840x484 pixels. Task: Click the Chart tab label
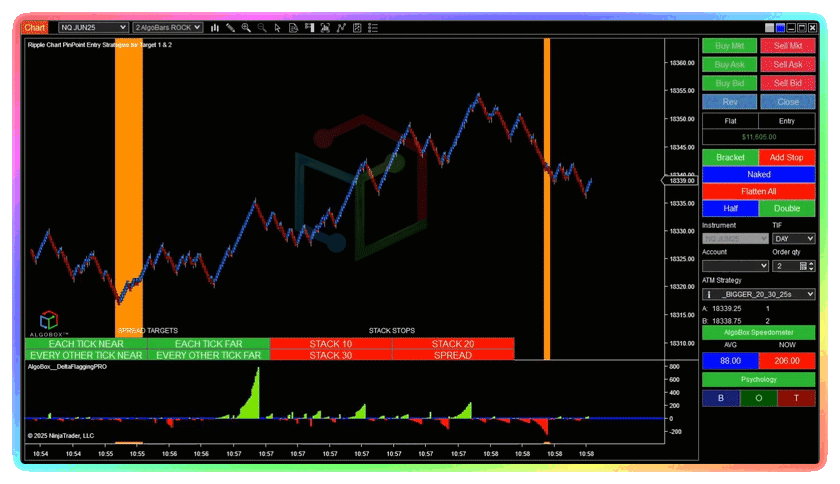click(x=35, y=27)
